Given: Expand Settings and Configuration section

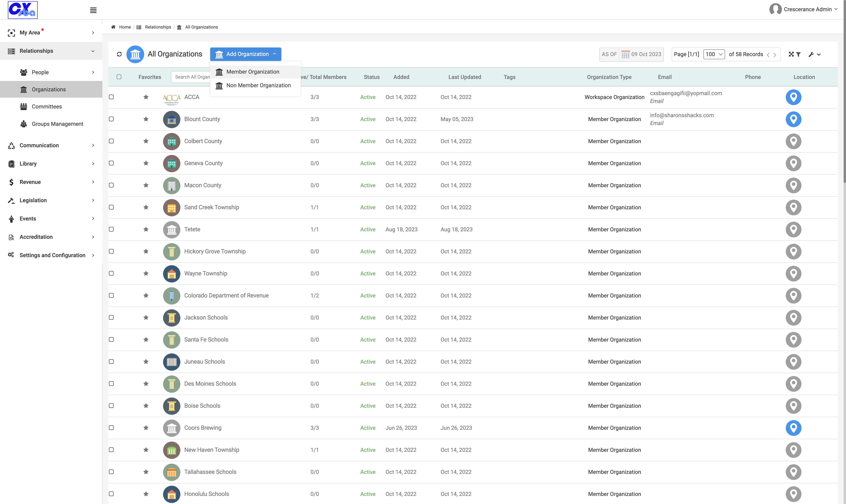Looking at the screenshot, I should [x=51, y=255].
